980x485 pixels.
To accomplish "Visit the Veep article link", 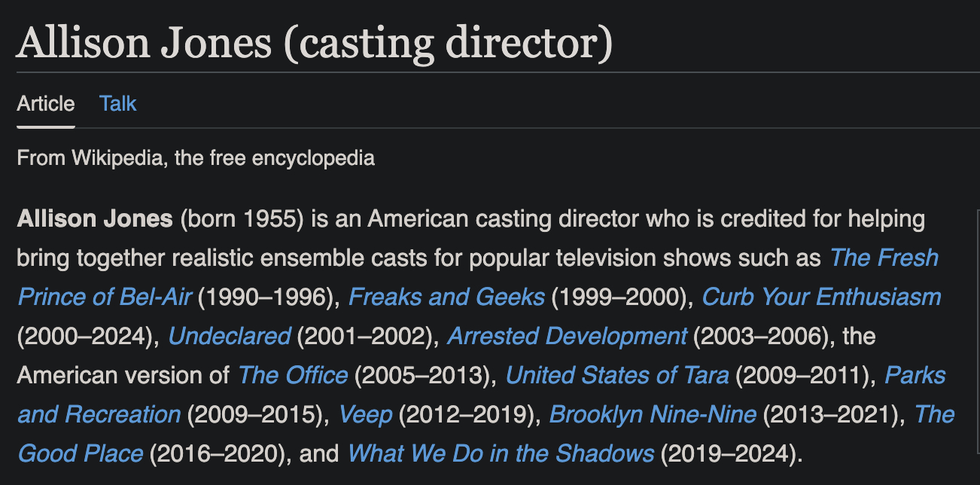I will point(365,414).
